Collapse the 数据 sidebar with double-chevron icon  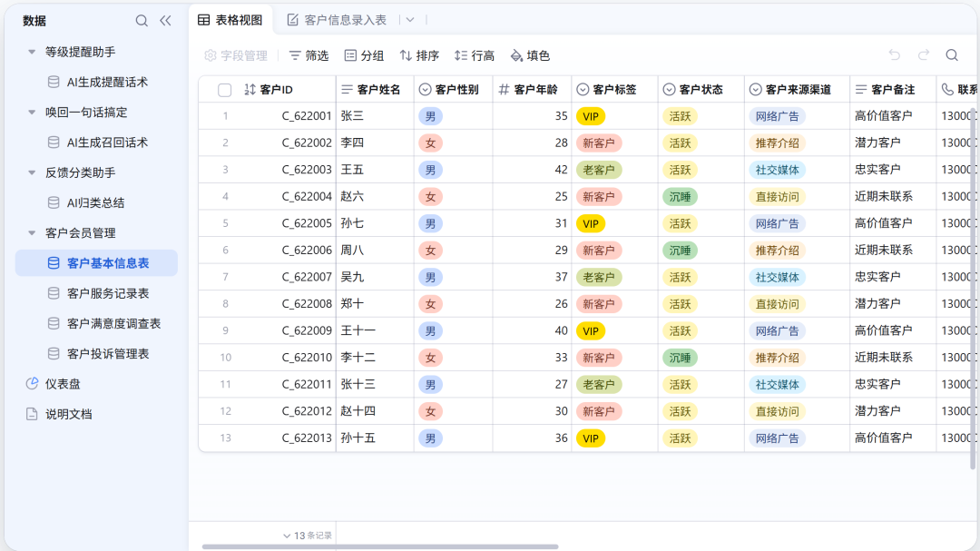(165, 21)
